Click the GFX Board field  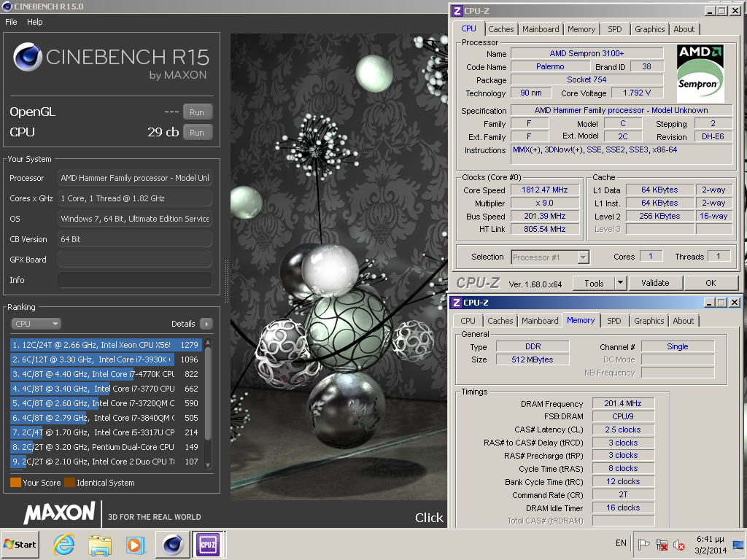click(x=135, y=260)
